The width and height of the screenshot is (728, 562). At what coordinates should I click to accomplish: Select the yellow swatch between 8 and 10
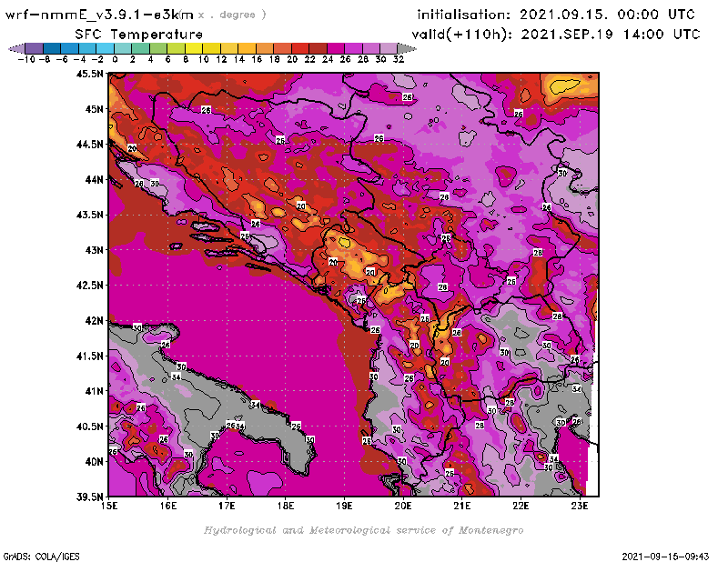pos(194,47)
